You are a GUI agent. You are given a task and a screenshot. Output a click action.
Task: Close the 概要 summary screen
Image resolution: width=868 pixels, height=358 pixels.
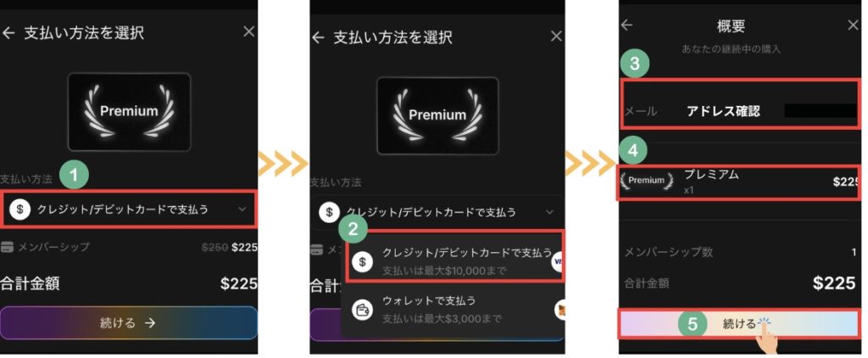pyautogui.click(x=853, y=25)
